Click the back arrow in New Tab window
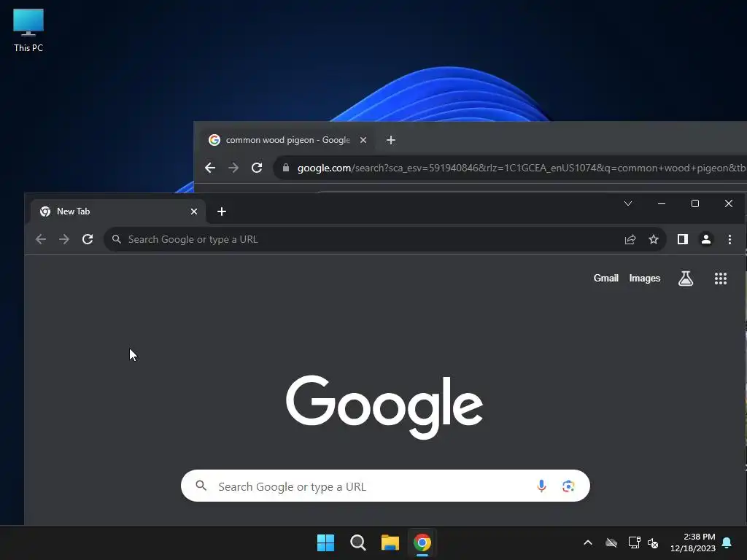The width and height of the screenshot is (747, 560). point(41,239)
